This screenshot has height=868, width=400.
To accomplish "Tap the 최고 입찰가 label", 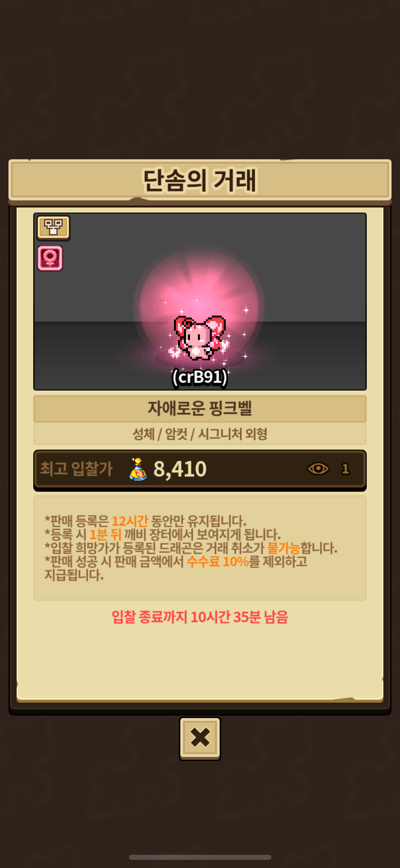I will pyautogui.click(x=76, y=469).
